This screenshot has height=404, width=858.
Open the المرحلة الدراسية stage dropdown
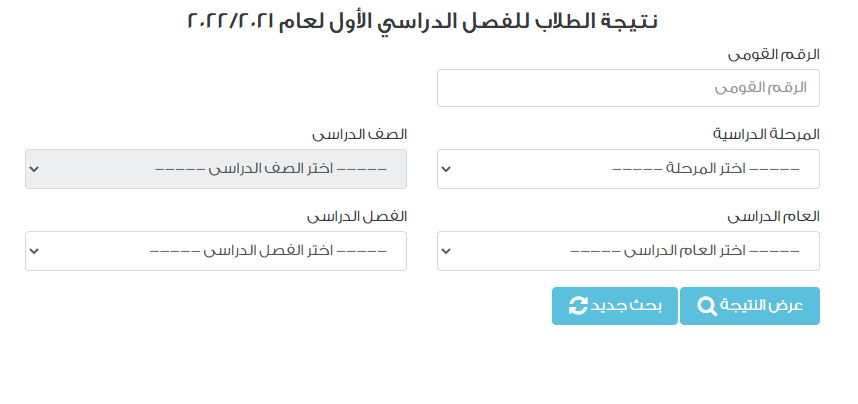628,169
